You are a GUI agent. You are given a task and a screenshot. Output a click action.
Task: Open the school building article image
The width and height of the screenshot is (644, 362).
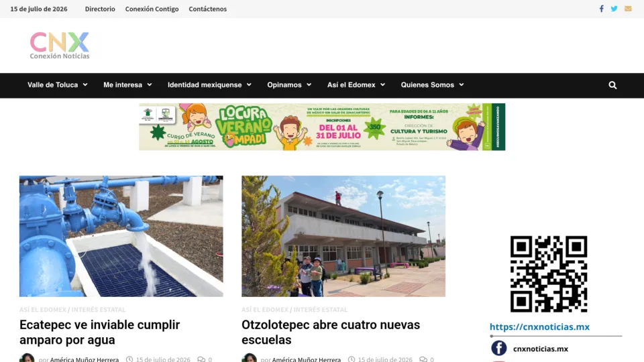[343, 236]
